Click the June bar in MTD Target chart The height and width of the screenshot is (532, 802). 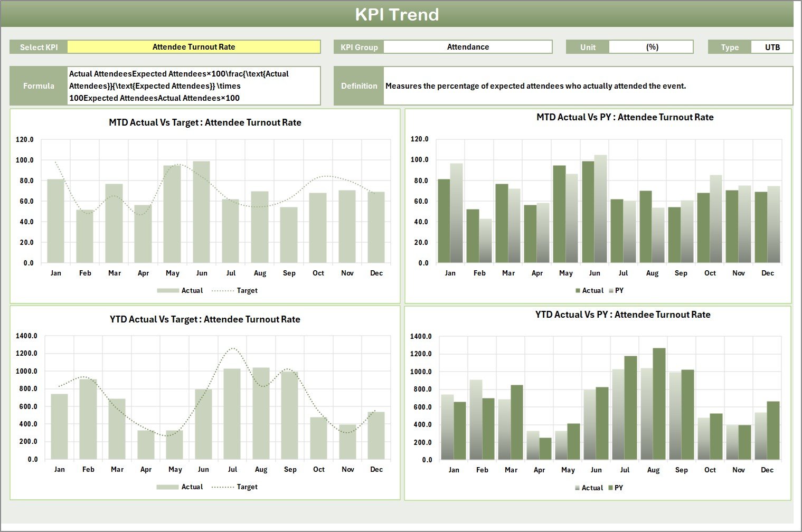point(202,211)
